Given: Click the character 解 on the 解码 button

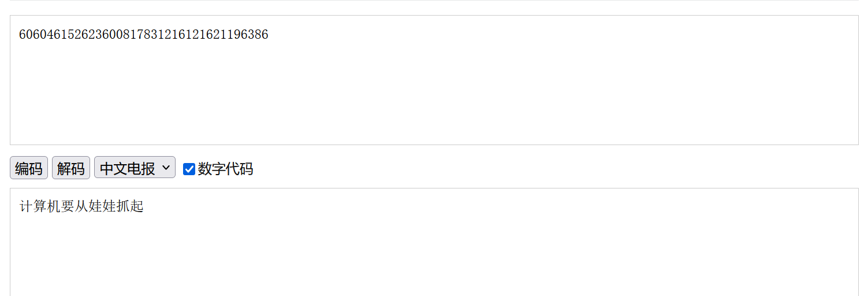Looking at the screenshot, I should pos(64,168).
